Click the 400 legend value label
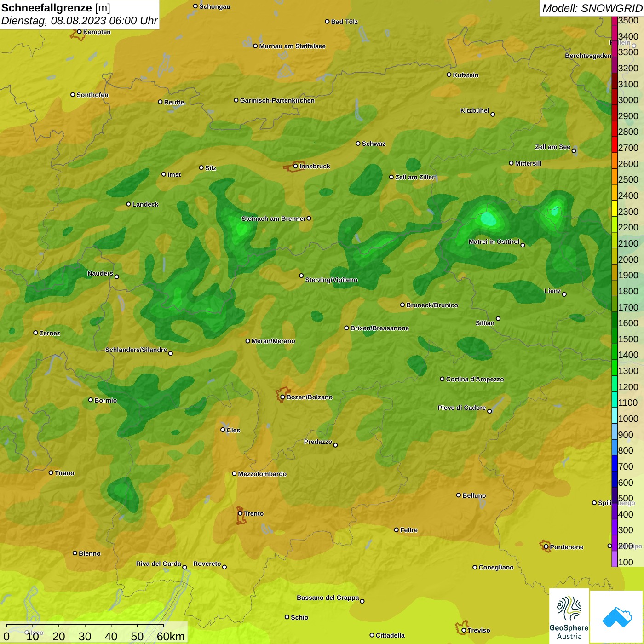This screenshot has height=644, width=644. coord(626,514)
